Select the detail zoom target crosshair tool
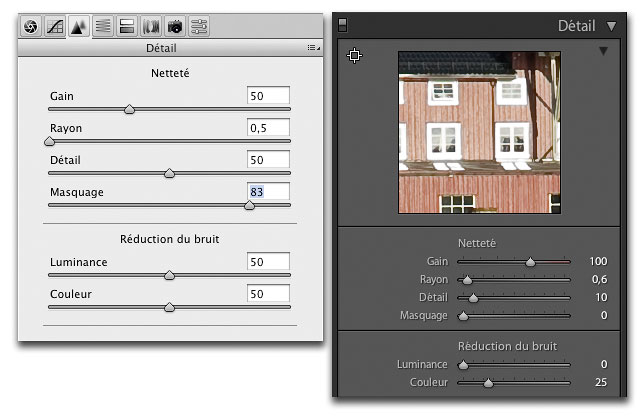The width and height of the screenshot is (642, 418). point(355,55)
